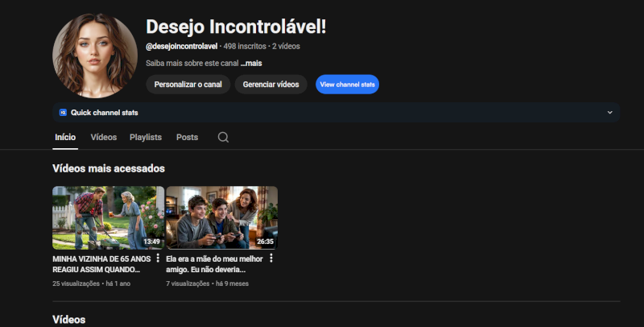
Task: Click Personalizar o canal button
Action: [x=188, y=85]
